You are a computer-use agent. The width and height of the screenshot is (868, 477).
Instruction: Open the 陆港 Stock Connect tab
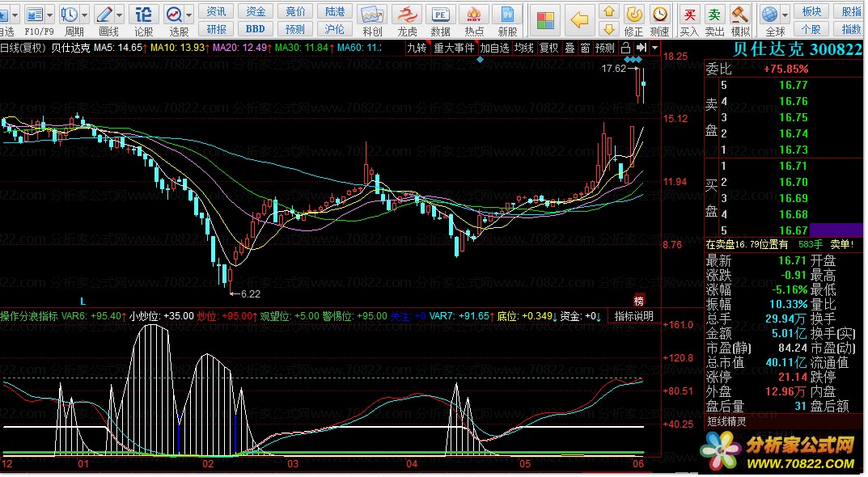pyautogui.click(x=335, y=11)
